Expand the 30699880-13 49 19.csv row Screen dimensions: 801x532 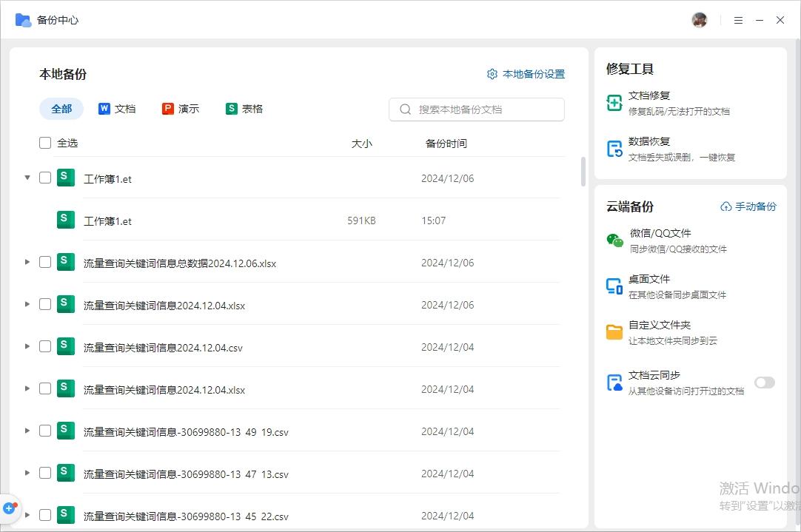click(x=27, y=431)
